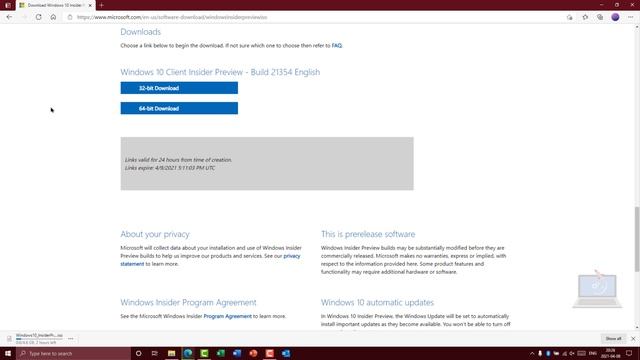Click the site lock icon in address bar
Viewport: 640px width, 360px height.
pyautogui.click(x=70, y=17)
